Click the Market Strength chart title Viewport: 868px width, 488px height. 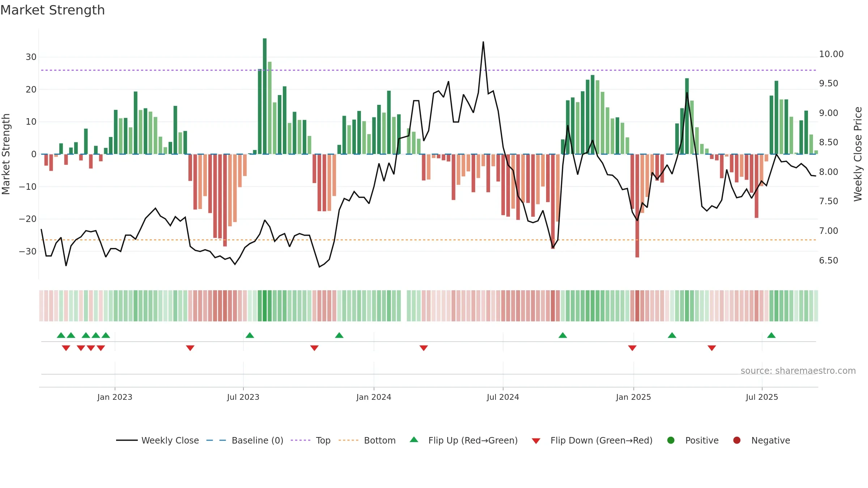point(52,10)
